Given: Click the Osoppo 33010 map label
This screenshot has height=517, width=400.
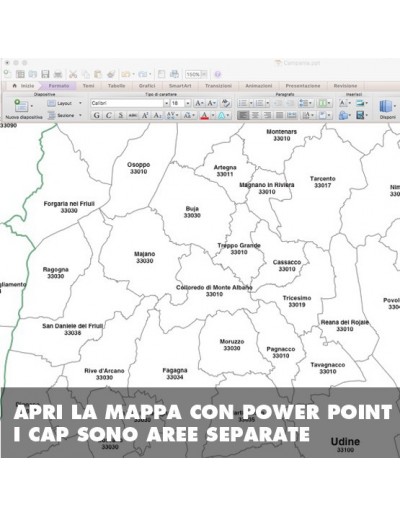Looking at the screenshot, I should pos(139,168).
